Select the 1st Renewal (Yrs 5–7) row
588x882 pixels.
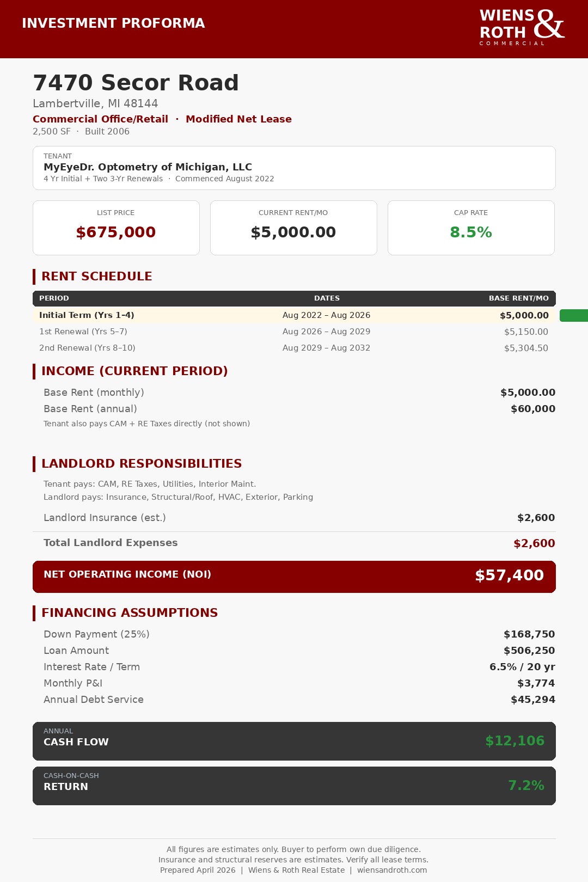(x=294, y=332)
